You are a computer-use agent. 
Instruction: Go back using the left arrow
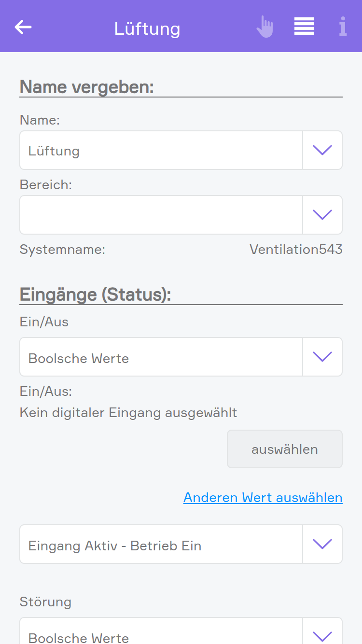point(23,27)
